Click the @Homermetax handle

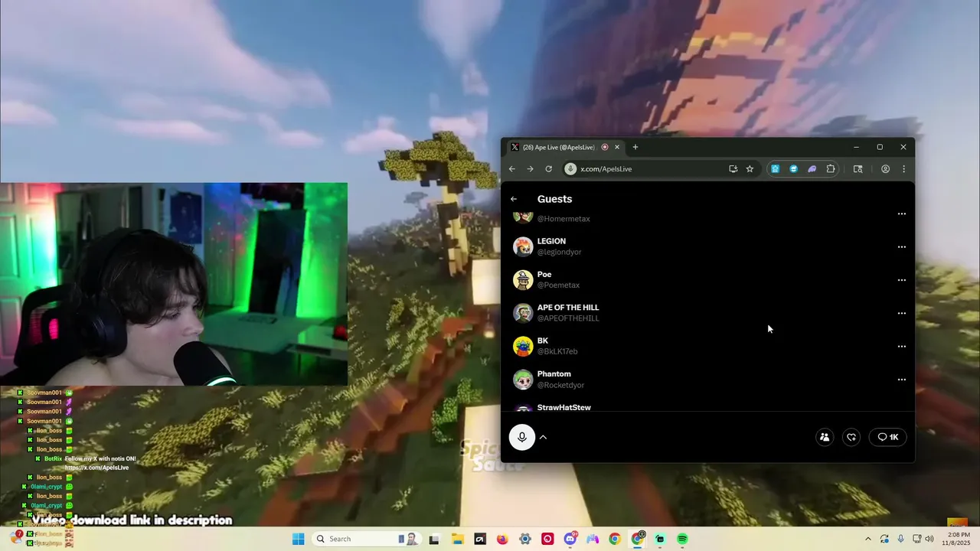[563, 219]
